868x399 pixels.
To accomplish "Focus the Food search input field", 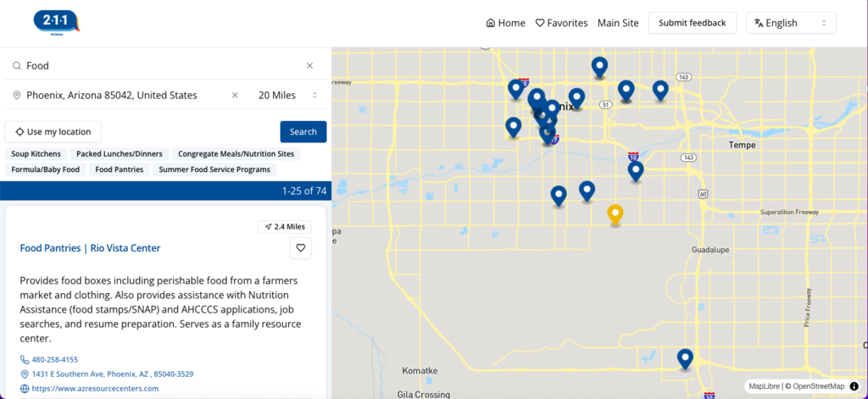I will (x=161, y=66).
